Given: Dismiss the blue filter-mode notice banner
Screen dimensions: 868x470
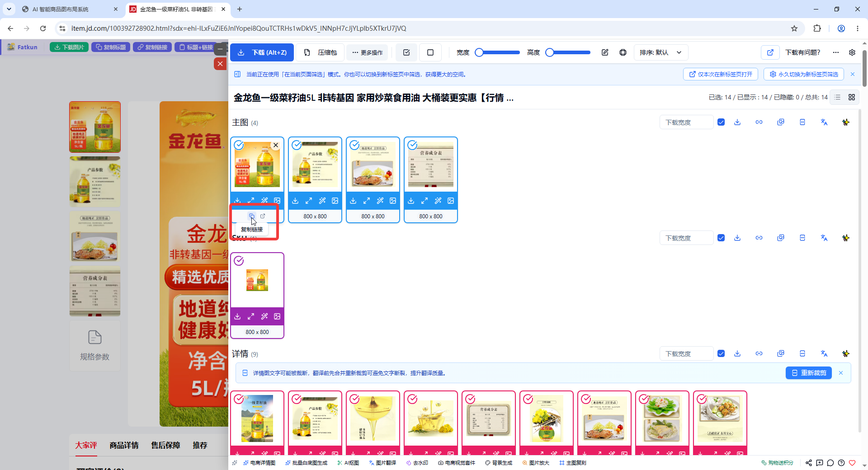Looking at the screenshot, I should 853,74.
